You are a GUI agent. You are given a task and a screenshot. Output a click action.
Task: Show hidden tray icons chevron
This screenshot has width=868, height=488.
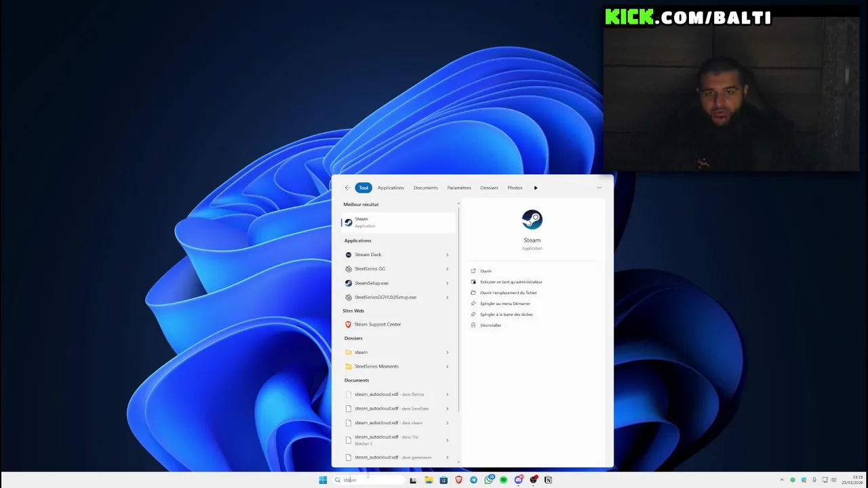tap(782, 480)
